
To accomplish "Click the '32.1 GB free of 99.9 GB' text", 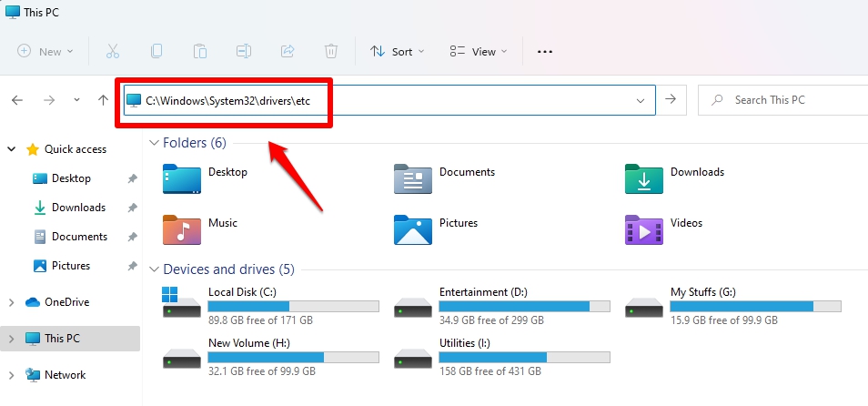I will (262, 371).
